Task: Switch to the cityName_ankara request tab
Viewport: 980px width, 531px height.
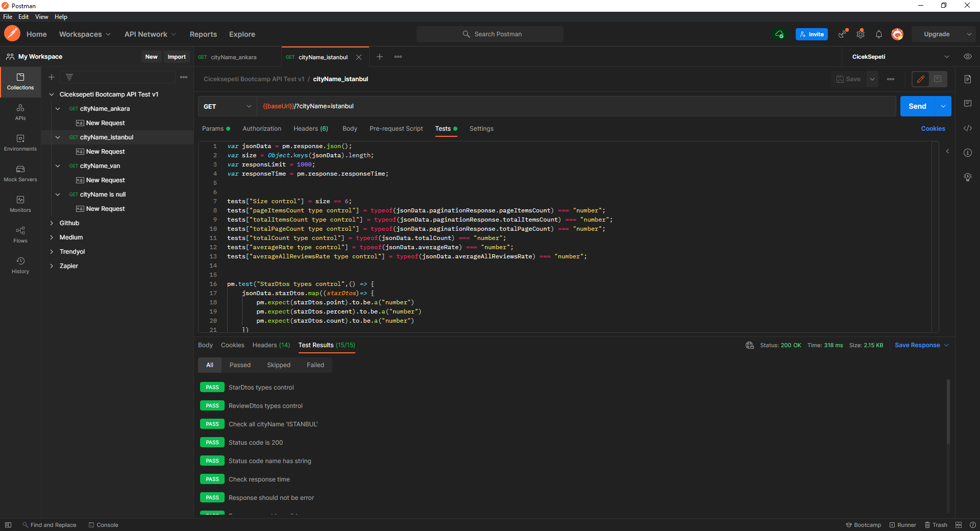Action: point(232,57)
